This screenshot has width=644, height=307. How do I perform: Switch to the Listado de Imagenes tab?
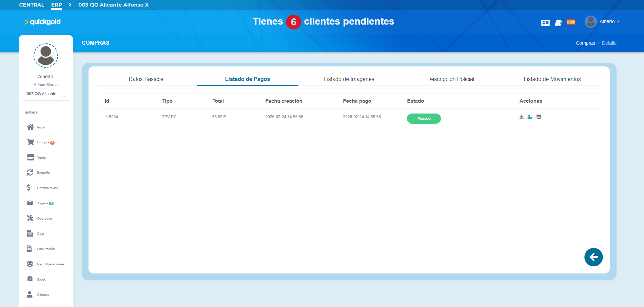pos(349,79)
